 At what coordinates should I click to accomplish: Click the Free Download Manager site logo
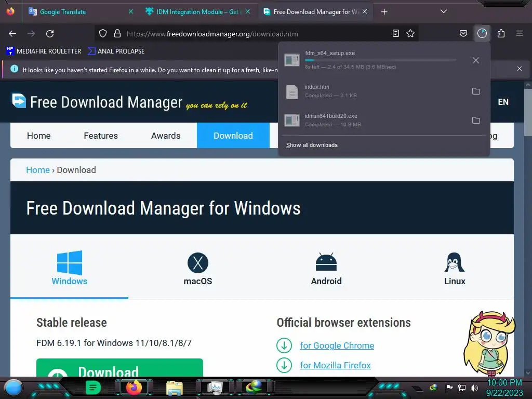point(19,101)
